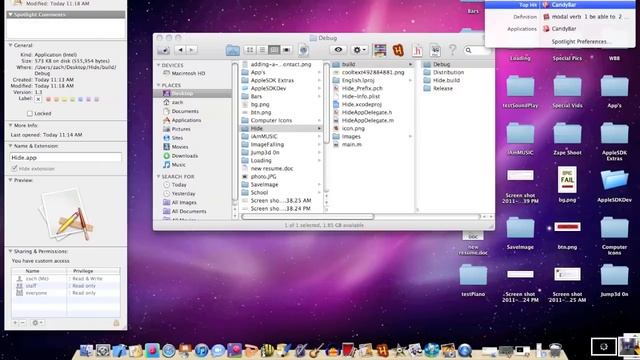
Task: Go back in the Finder window
Action: click(x=180, y=50)
